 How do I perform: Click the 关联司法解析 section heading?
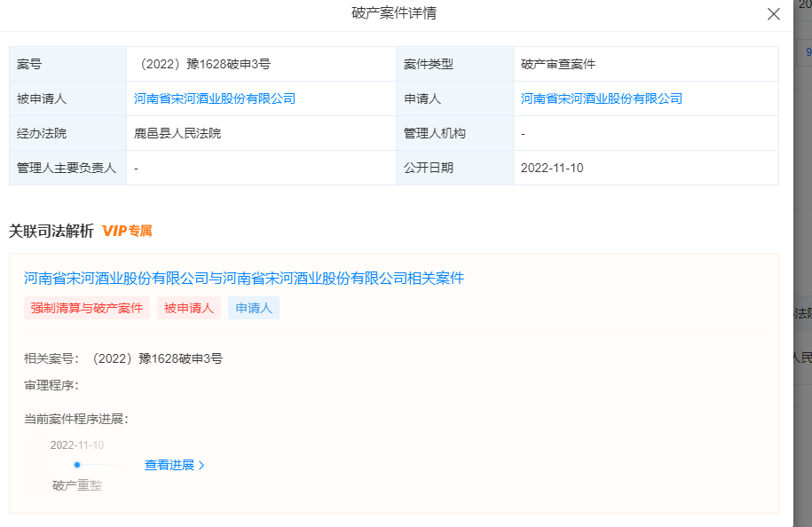51,231
